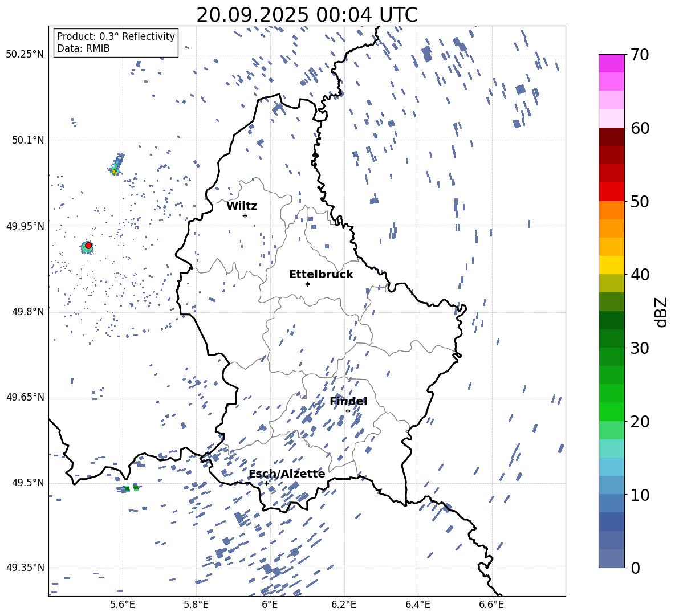675x616 pixels.
Task: Click the 6°E longitude label
Action: (x=270, y=605)
